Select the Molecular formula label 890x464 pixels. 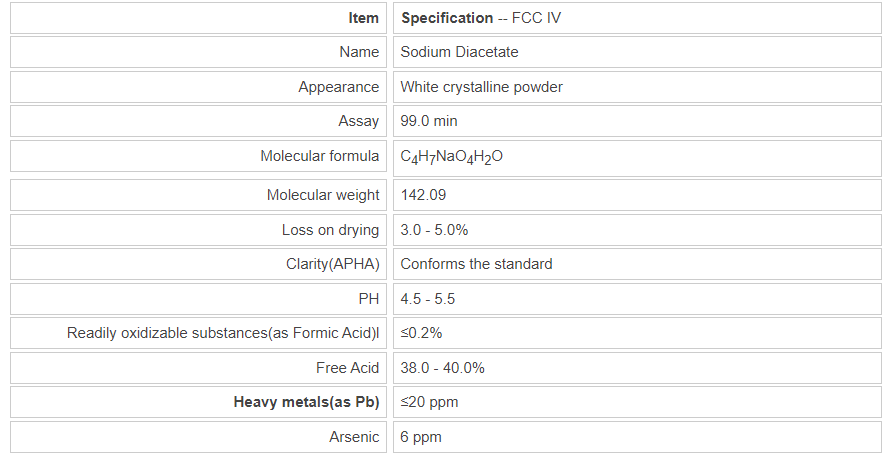click(x=320, y=156)
